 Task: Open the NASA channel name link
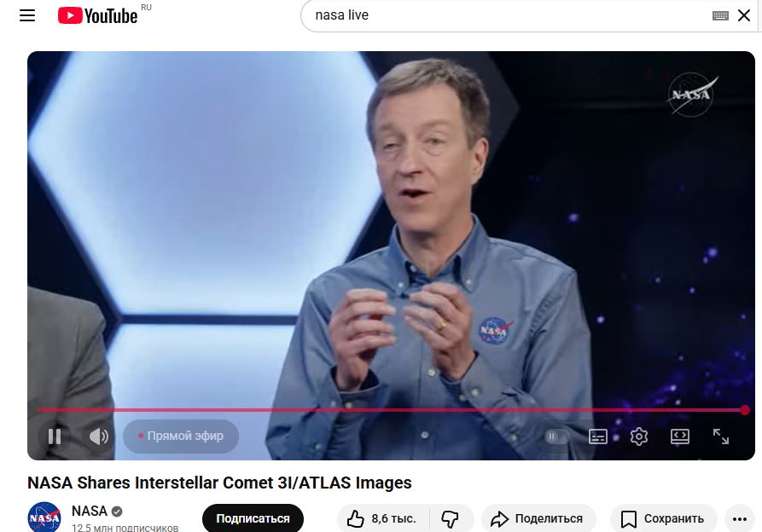[x=90, y=512]
